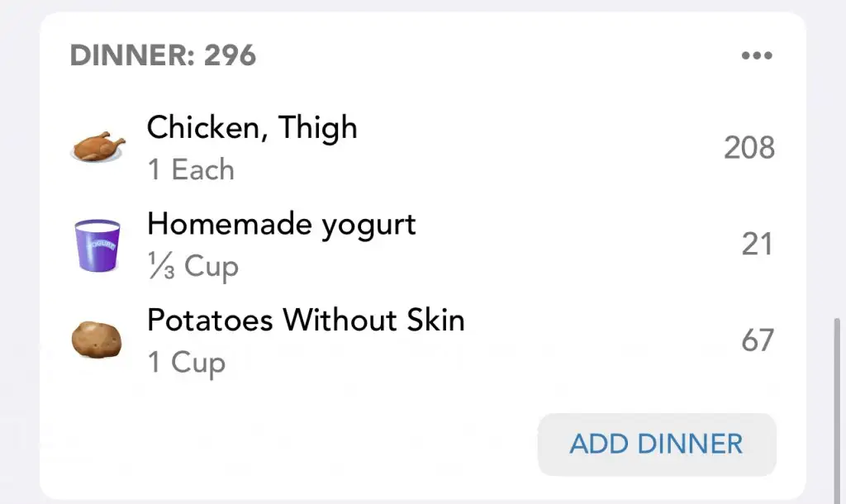The image size is (846, 504).
Task: Click the word Thigh in chicken entry
Action: pos(317,128)
